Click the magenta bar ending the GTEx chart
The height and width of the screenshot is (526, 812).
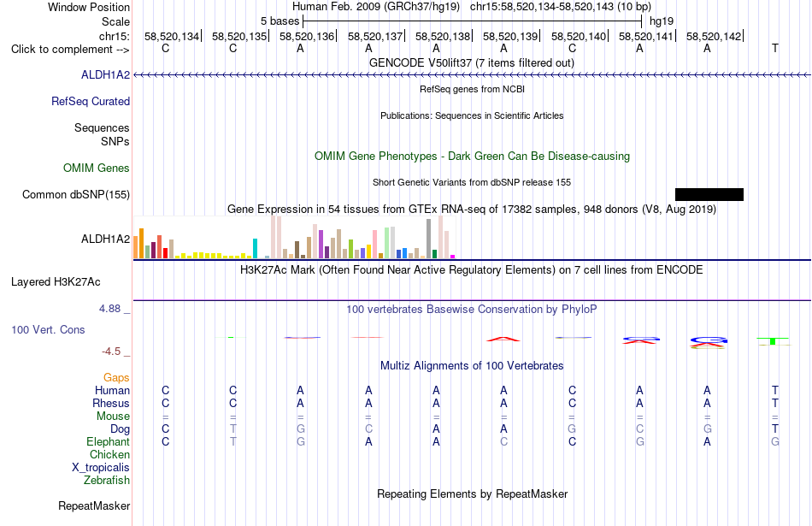[x=453, y=257]
